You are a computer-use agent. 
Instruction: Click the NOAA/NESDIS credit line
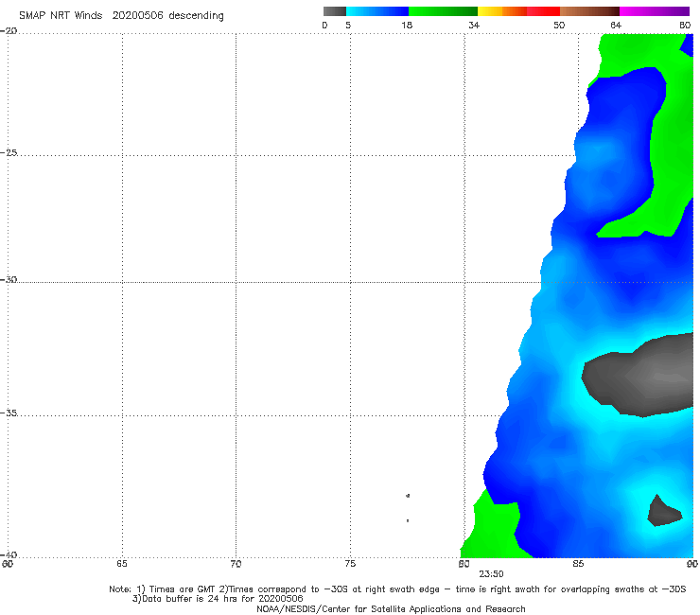click(x=391, y=609)
